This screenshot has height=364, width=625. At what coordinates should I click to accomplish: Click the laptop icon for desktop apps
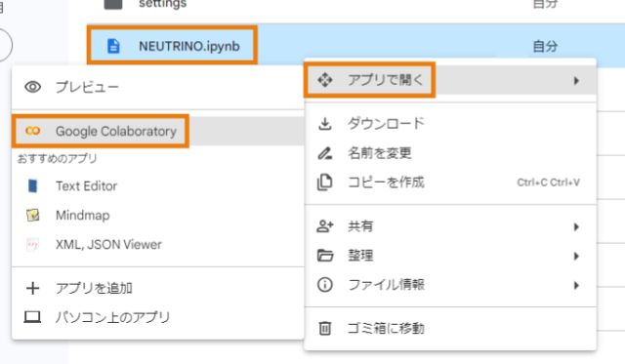32,317
